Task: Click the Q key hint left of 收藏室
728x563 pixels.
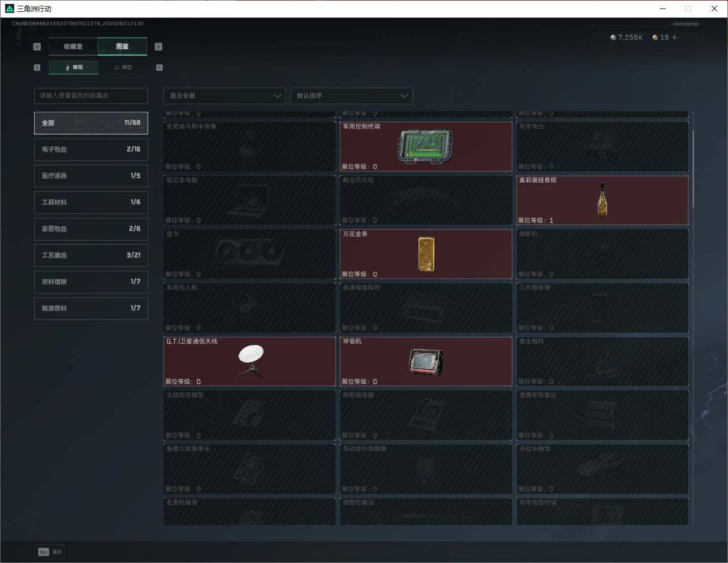Action: [x=37, y=47]
